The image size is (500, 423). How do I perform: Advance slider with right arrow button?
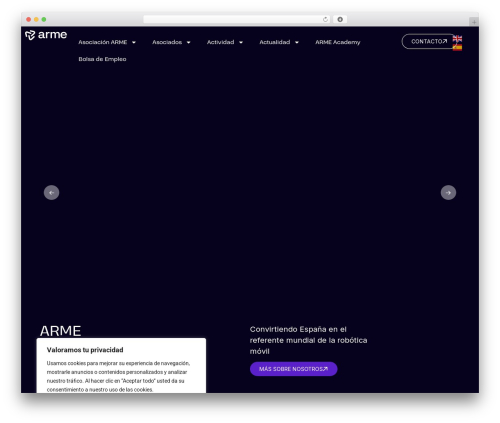pos(448,193)
